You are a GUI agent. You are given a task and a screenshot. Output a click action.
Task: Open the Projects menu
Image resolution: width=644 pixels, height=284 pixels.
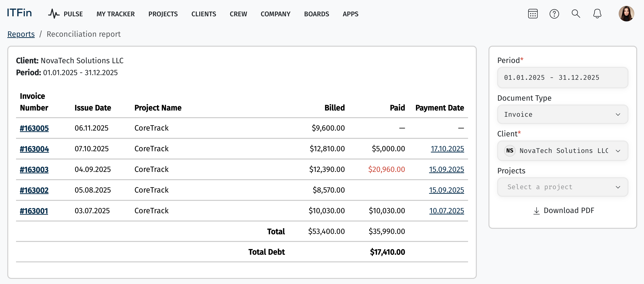click(x=163, y=14)
